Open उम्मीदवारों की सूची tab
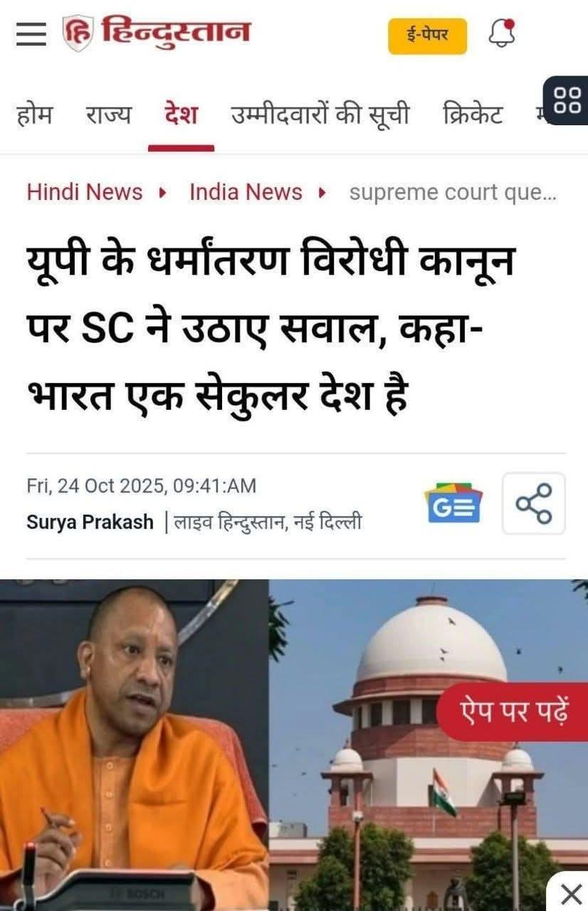 click(320, 115)
